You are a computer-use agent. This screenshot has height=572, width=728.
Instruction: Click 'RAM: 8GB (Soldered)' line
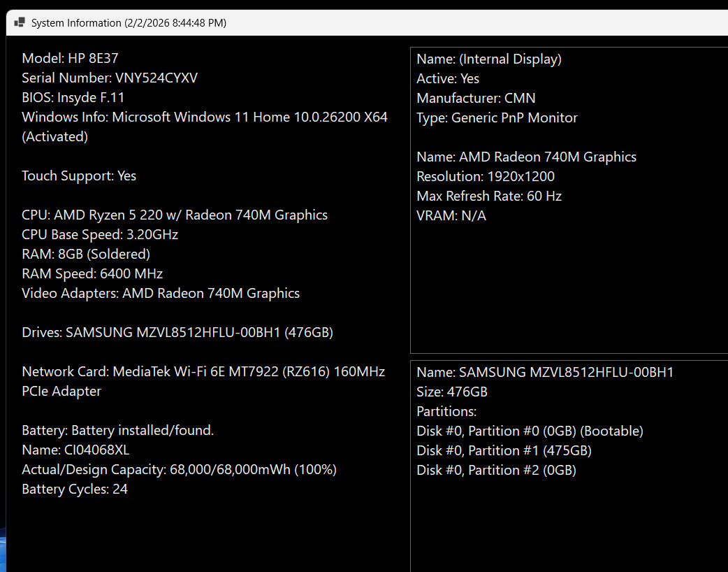pos(86,254)
